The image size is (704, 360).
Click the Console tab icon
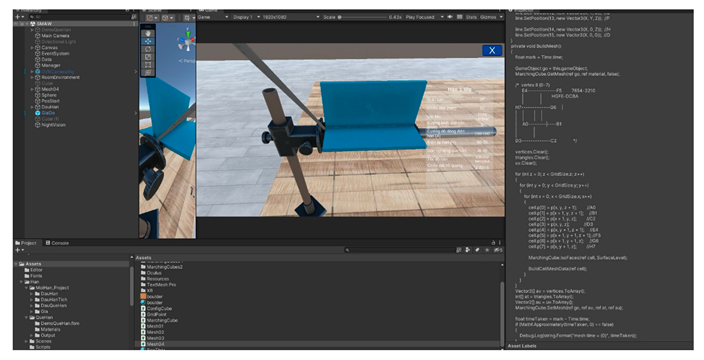pos(48,243)
